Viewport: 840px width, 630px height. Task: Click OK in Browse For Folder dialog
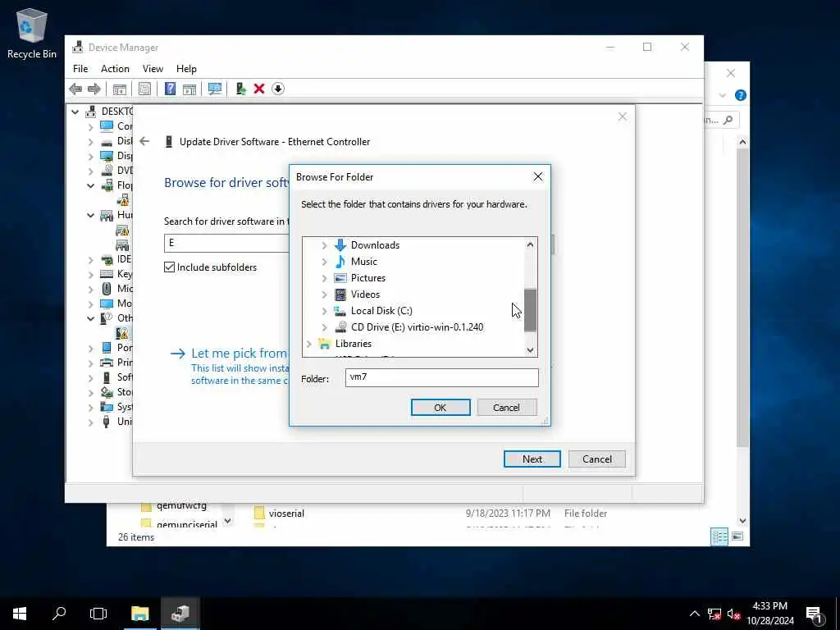[x=441, y=407]
